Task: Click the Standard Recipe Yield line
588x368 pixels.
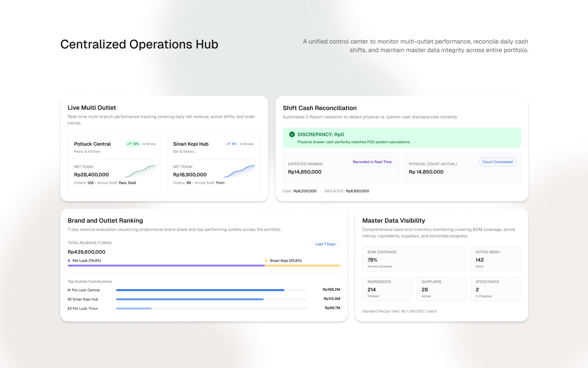Action: (x=399, y=311)
